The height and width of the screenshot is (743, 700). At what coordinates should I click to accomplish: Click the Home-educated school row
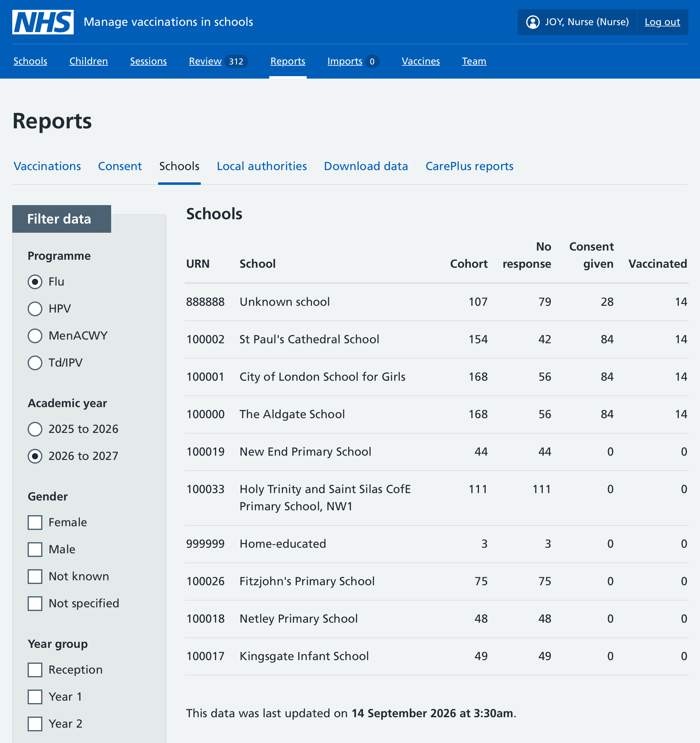[437, 544]
